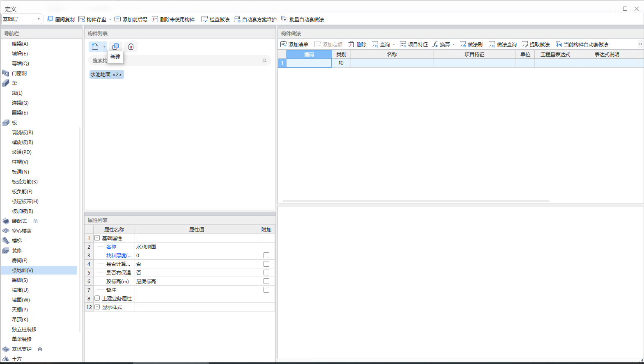Select 楼梯 category in navigation
644x364 pixels.
pyautogui.click(x=16, y=240)
